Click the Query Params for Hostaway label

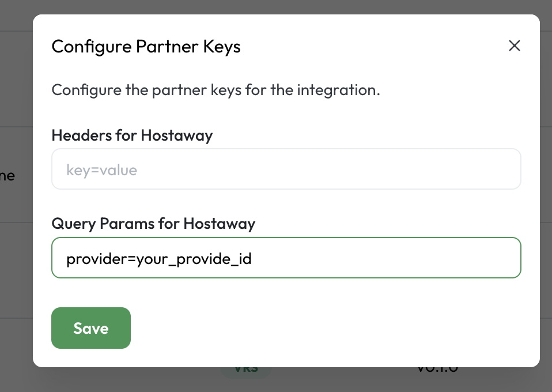(153, 224)
